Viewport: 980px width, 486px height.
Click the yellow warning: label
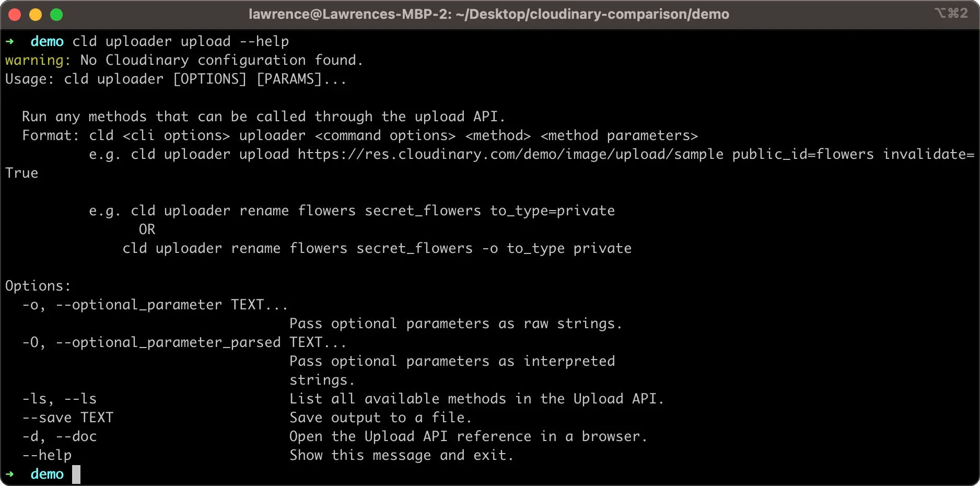[x=37, y=60]
